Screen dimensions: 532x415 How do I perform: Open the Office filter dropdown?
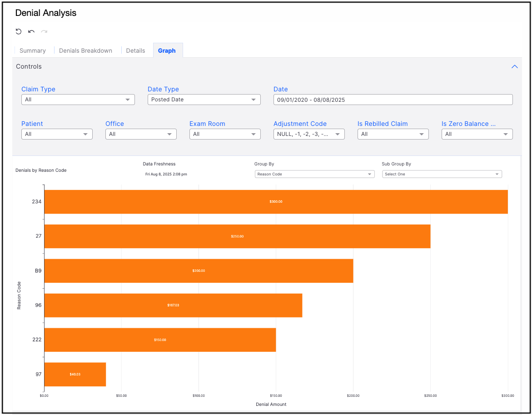141,134
